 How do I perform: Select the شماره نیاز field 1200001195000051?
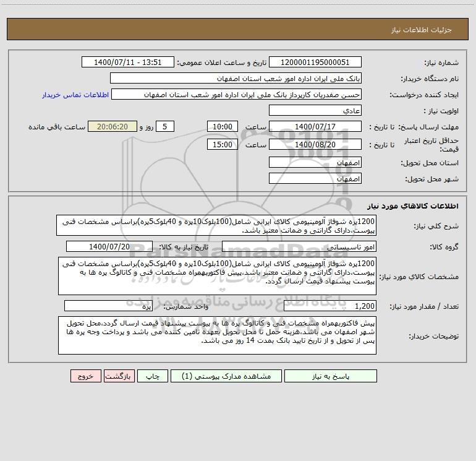click(315, 62)
